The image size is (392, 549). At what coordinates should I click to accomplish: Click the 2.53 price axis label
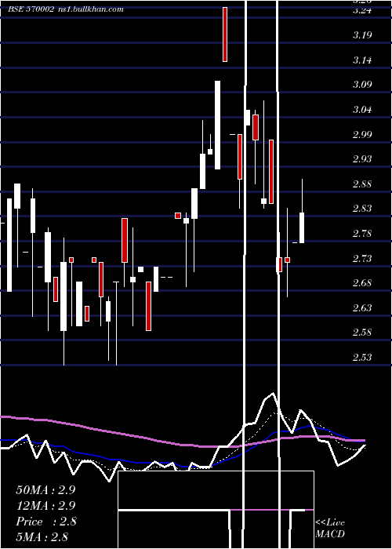point(362,358)
